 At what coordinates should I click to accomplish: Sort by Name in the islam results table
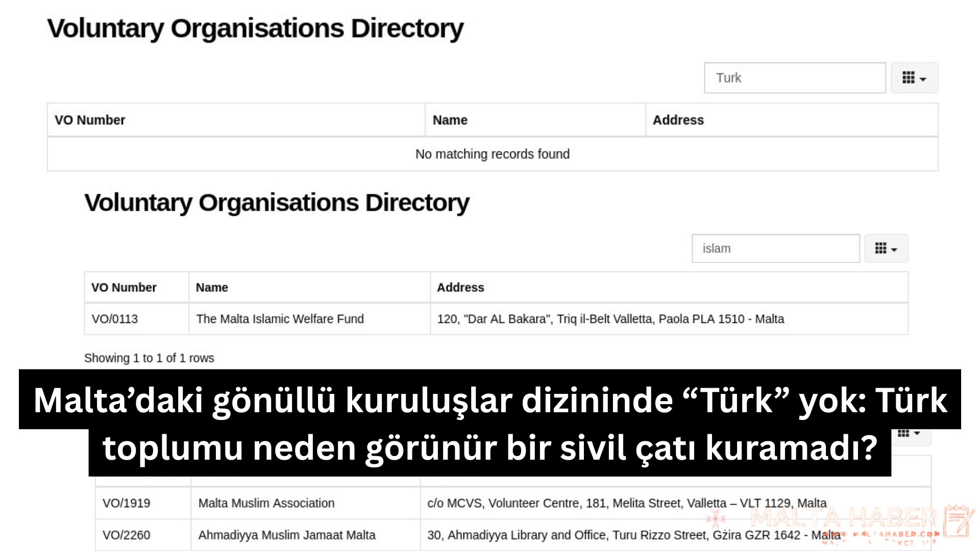click(212, 287)
